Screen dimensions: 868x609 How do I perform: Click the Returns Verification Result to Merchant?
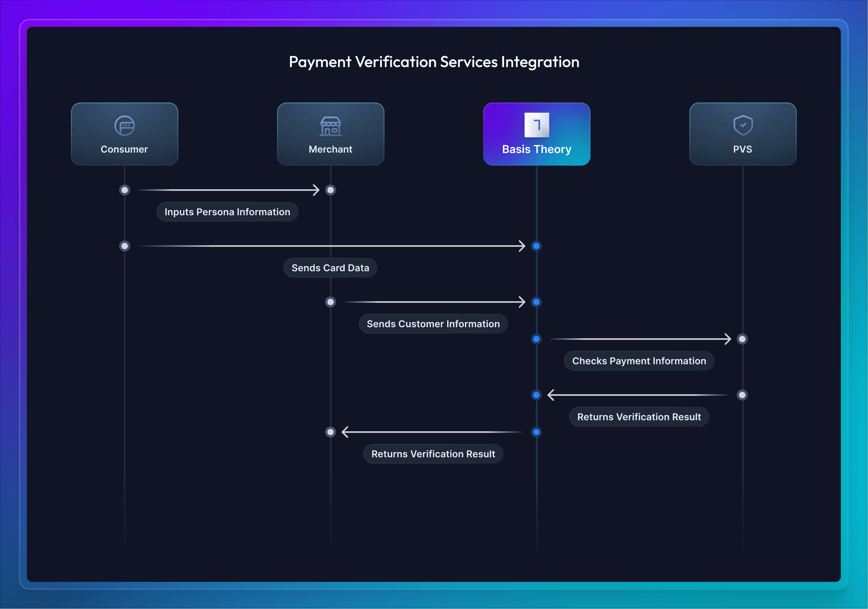tap(434, 453)
